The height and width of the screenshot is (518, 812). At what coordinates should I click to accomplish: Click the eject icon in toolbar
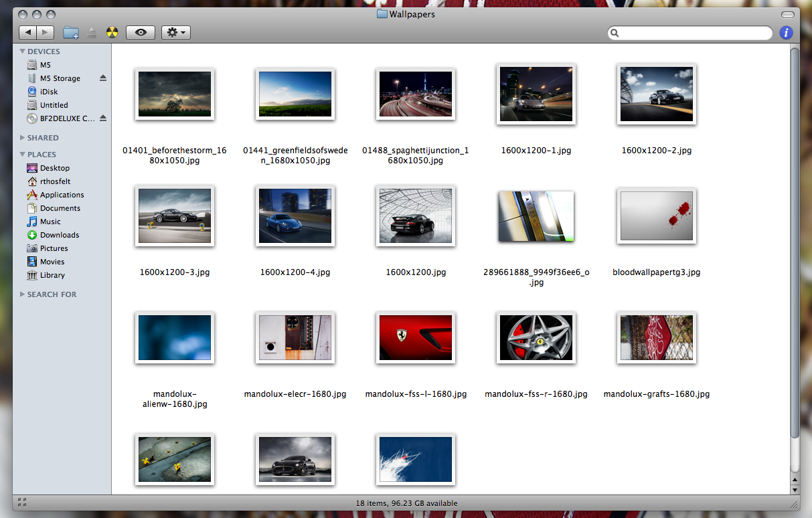tap(92, 32)
